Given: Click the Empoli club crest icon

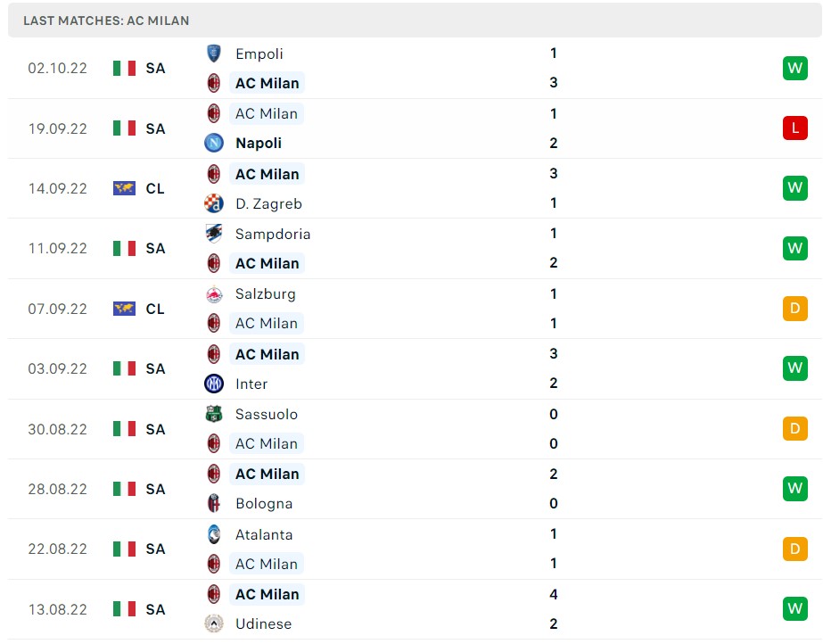Looking at the screenshot, I should pos(214,54).
